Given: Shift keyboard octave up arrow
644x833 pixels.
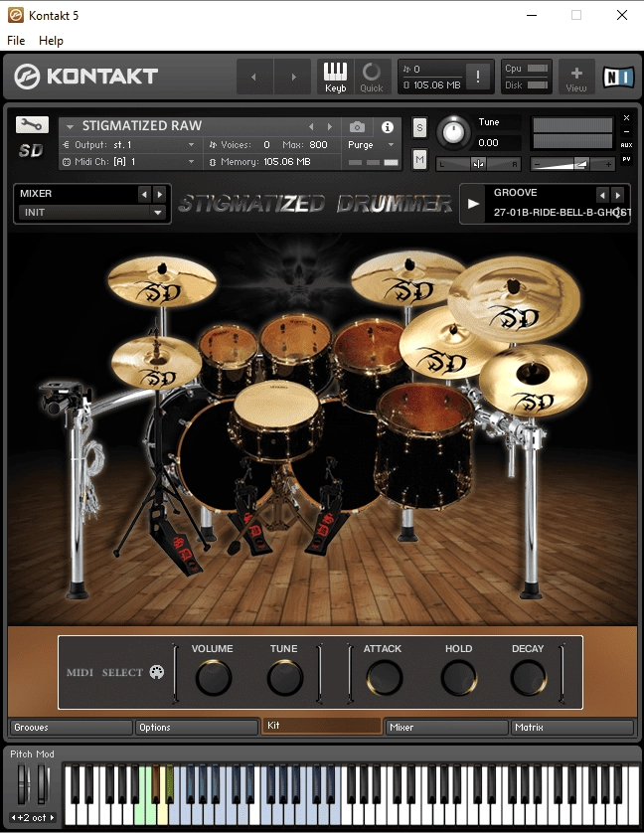Looking at the screenshot, I should coord(52,818).
